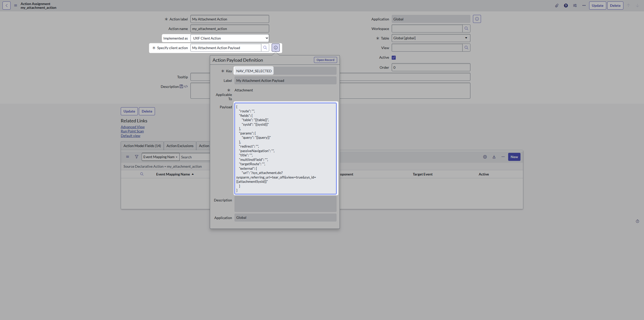Open the Workspace lookup magnifier icon
Viewport: 644px width, 320px height.
tap(466, 28)
